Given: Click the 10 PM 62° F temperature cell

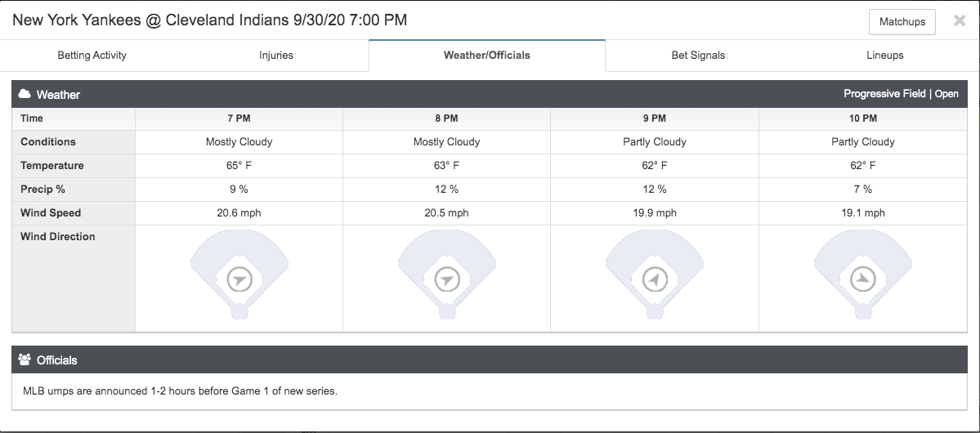Looking at the screenshot, I should 863,166.
